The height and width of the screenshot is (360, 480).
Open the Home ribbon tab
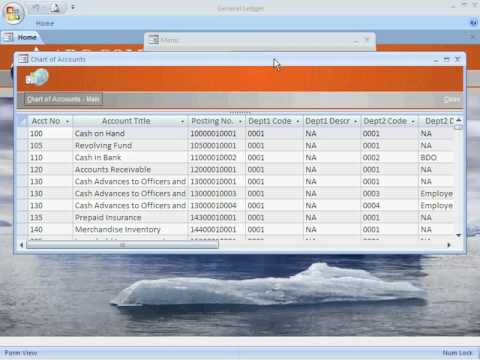[45, 23]
